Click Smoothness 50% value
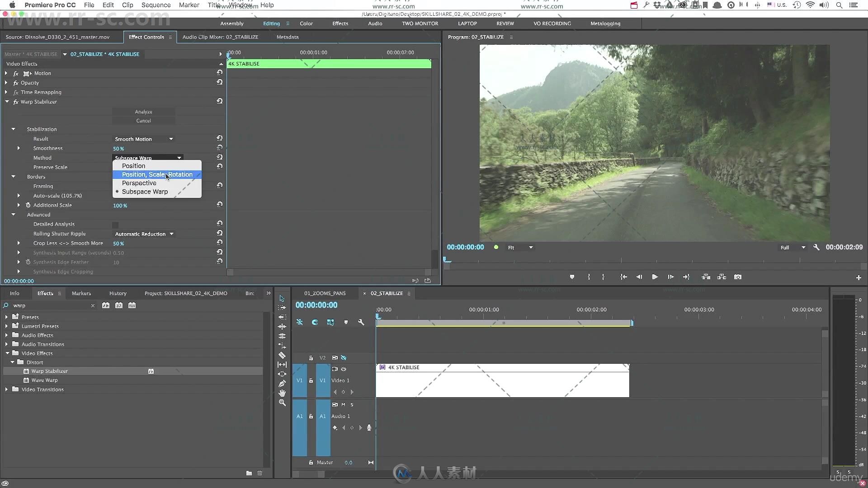Image resolution: width=868 pixels, height=488 pixels. point(118,149)
